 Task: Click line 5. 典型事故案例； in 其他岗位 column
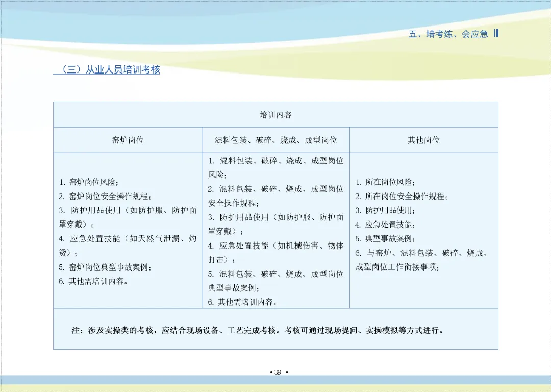pyautogui.click(x=385, y=239)
